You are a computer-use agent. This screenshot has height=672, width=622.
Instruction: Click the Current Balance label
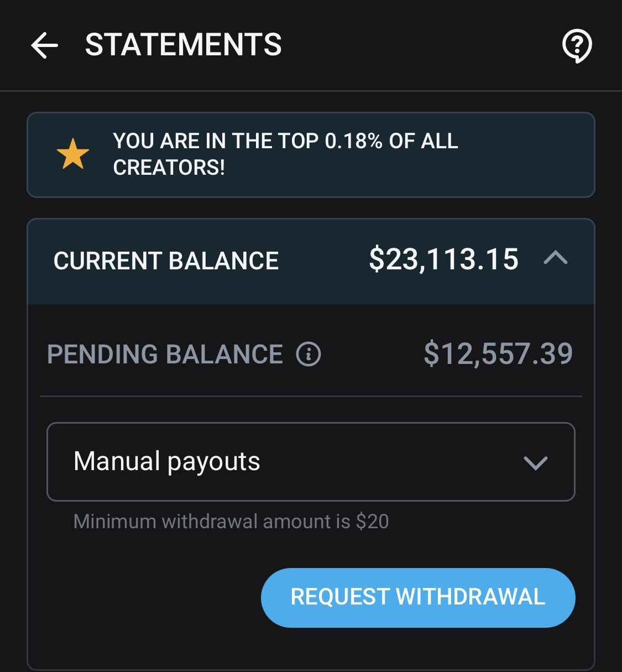(166, 261)
